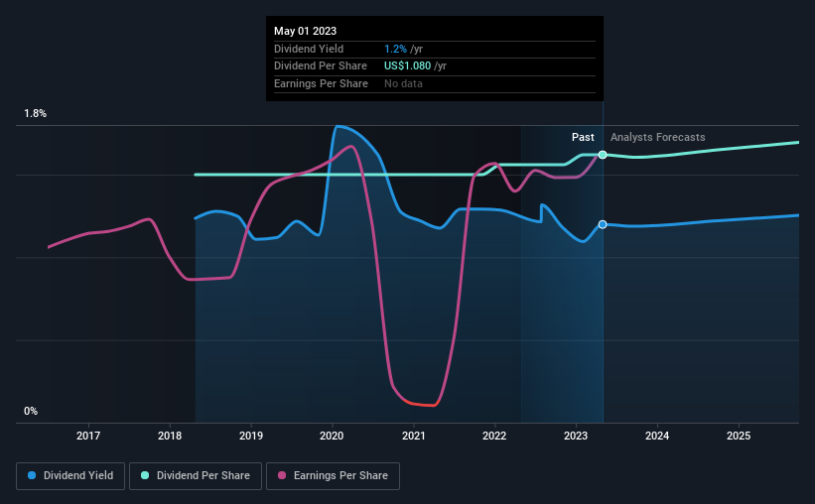Click the 1.8% y-axis label
Image resolution: width=815 pixels, height=504 pixels.
coord(36,114)
